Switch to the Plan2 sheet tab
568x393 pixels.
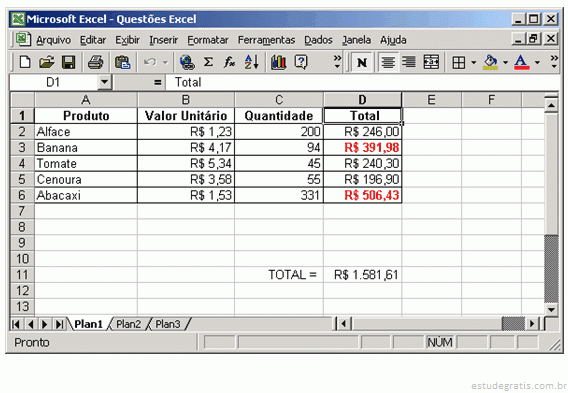(128, 324)
